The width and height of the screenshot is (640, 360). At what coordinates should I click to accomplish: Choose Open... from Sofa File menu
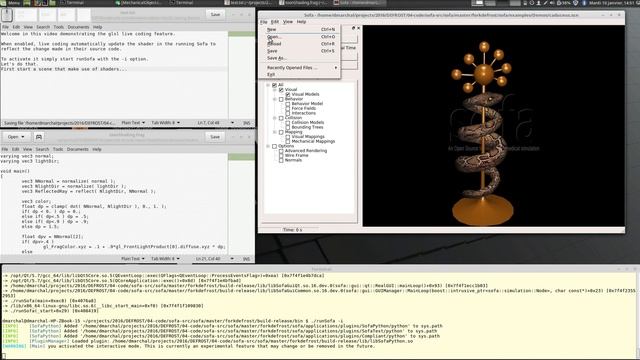300,37
